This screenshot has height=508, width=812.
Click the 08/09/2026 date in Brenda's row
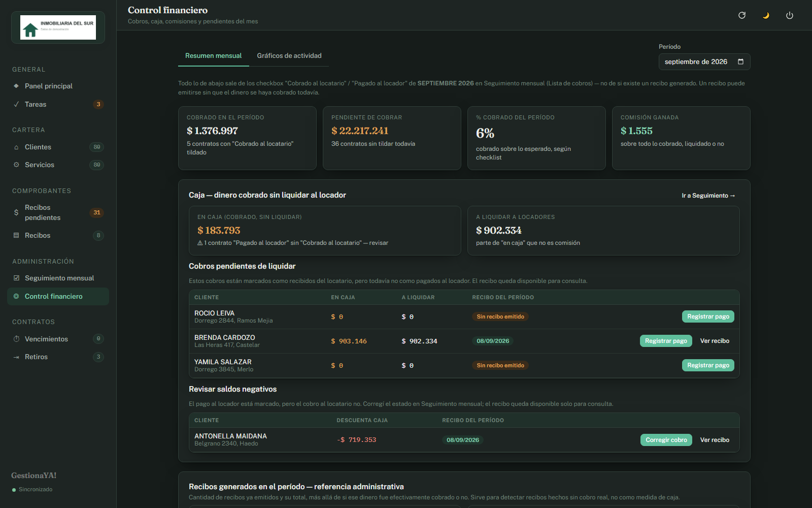493,341
